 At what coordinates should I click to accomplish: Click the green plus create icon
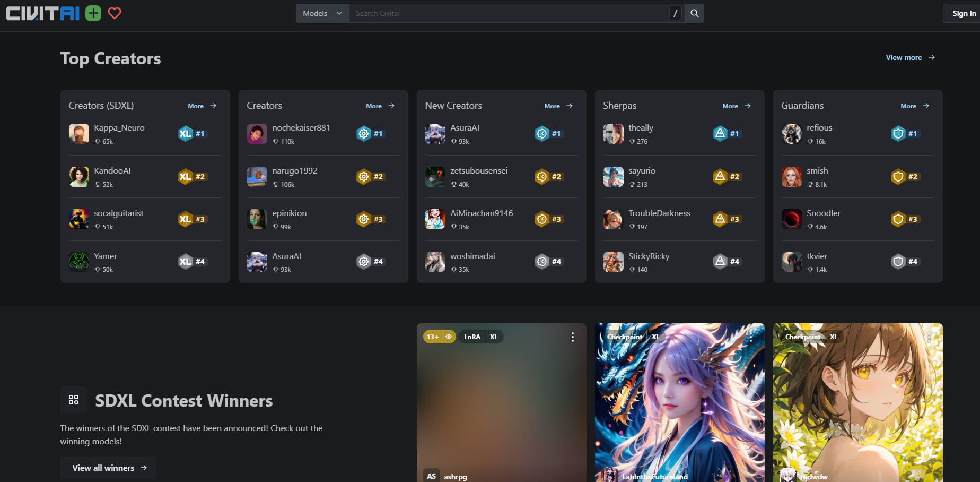tap(93, 13)
